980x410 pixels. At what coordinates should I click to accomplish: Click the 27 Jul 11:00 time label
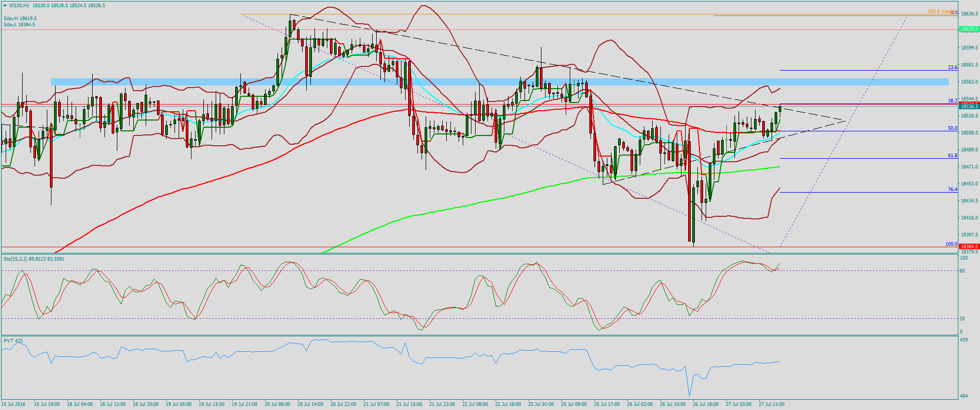tap(772, 404)
